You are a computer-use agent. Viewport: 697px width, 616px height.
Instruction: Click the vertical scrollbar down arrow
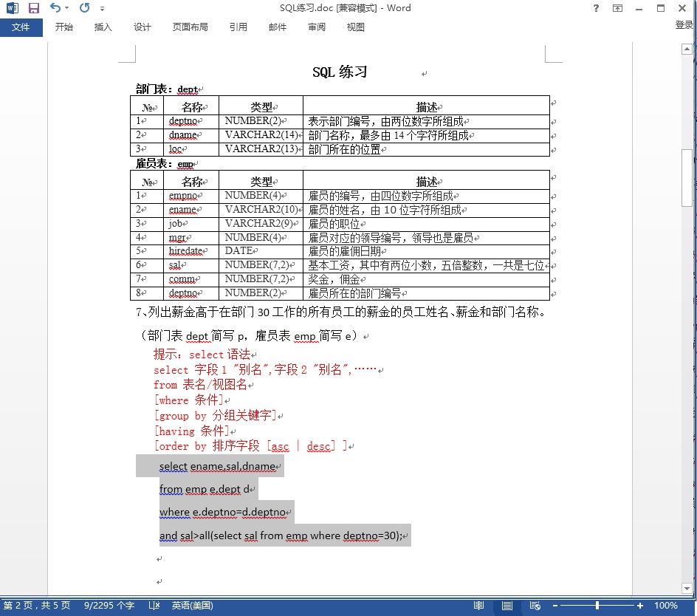pyautogui.click(x=687, y=589)
